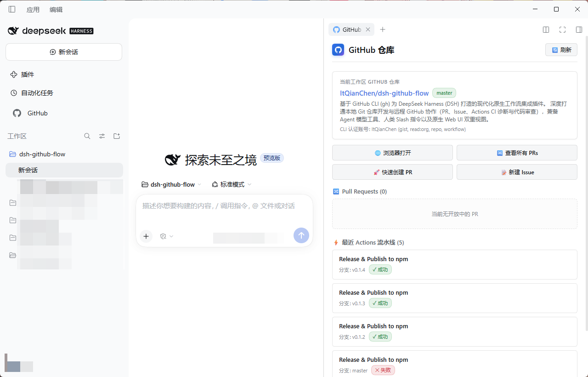This screenshot has width=588, height=377.
Task: Open the 编辑 menu
Action: [56, 9]
